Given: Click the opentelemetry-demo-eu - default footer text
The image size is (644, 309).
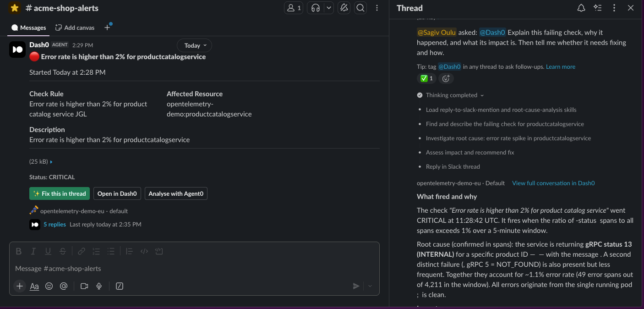Looking at the screenshot, I should 84,211.
